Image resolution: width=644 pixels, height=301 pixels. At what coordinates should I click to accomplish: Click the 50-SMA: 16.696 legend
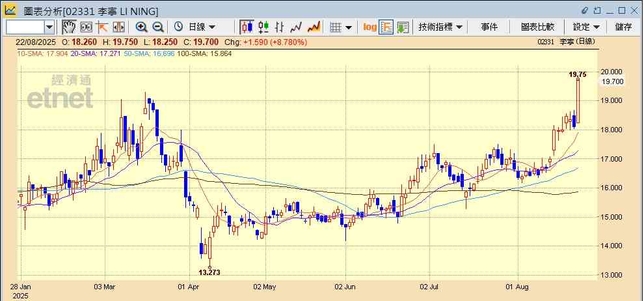pyautogui.click(x=148, y=53)
